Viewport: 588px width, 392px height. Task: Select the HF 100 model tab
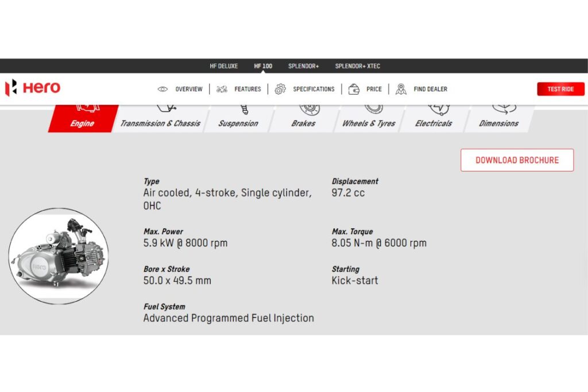(263, 66)
